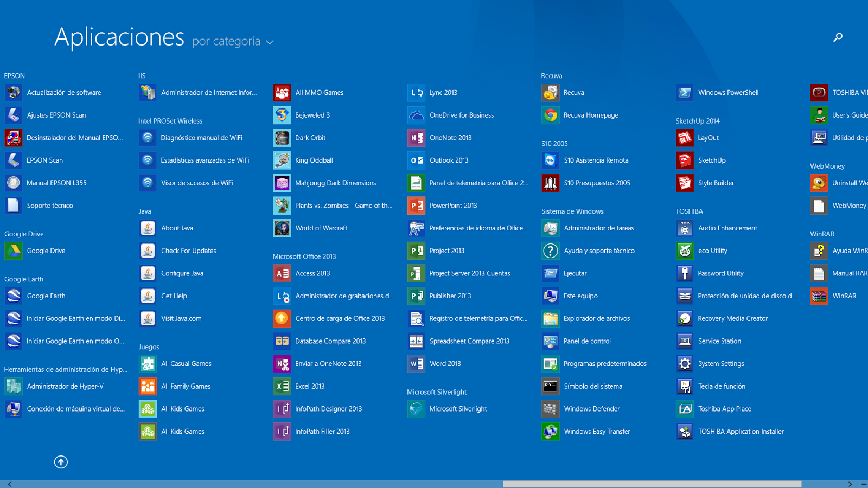Open the Ajustes EPSON Scan icon
The width and height of the screenshot is (868, 488).
[14, 115]
